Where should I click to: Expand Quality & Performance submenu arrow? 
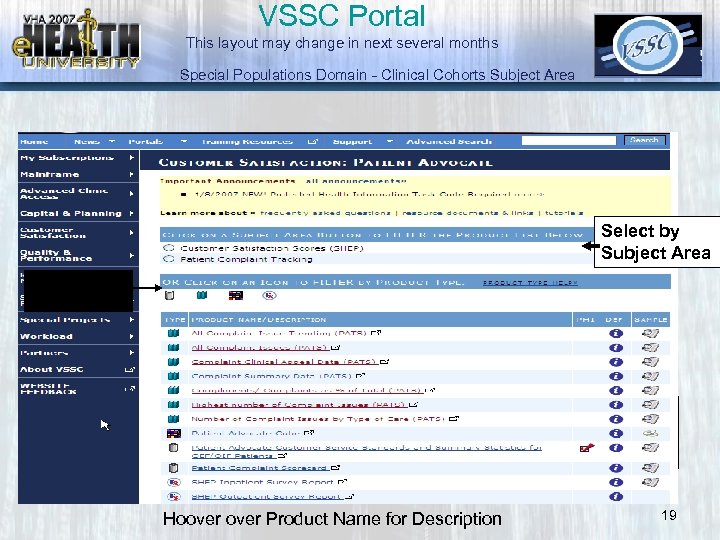tap(132, 255)
